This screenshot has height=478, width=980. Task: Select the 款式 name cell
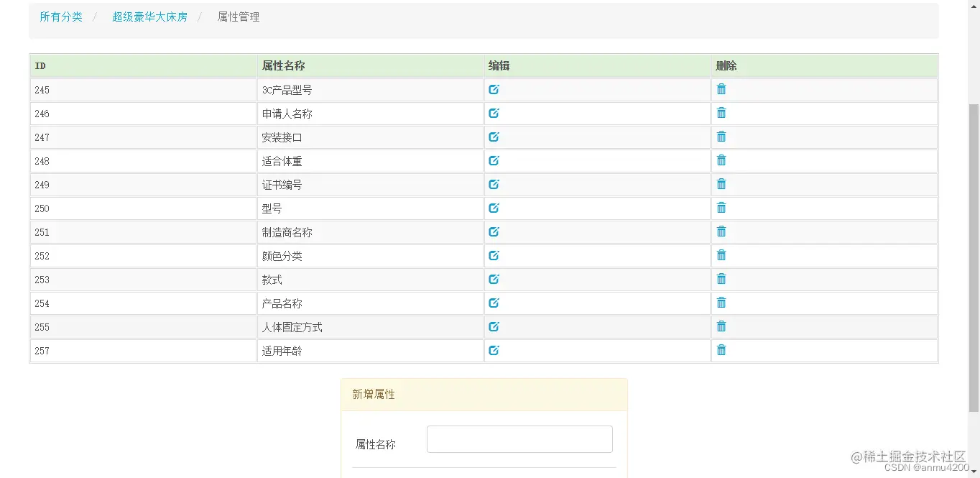(371, 280)
